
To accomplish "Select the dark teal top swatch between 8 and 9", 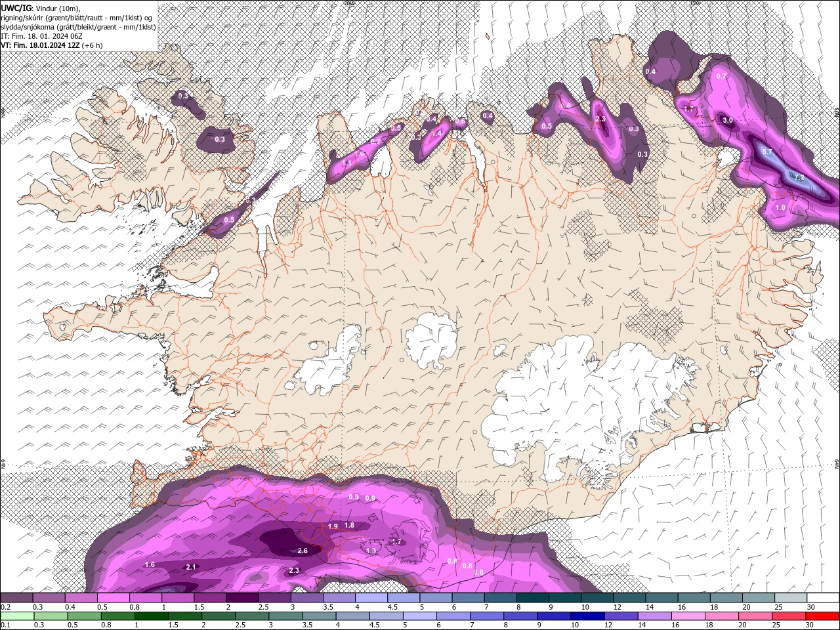I will point(533,598).
